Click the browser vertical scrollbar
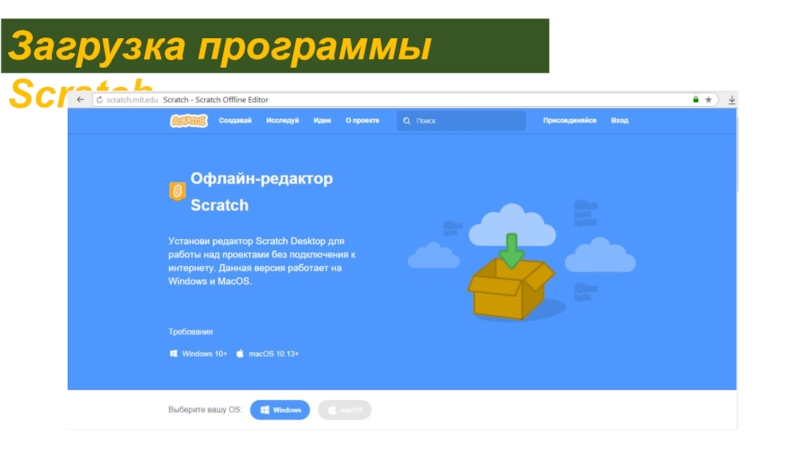Viewport: 800px width, 450px height. (x=737, y=153)
